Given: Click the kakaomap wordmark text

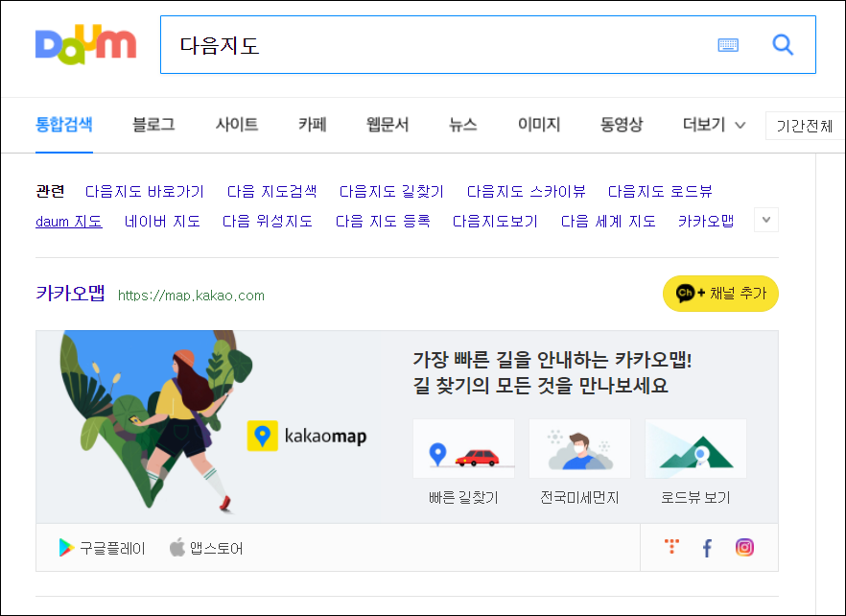Looking at the screenshot, I should tap(325, 437).
